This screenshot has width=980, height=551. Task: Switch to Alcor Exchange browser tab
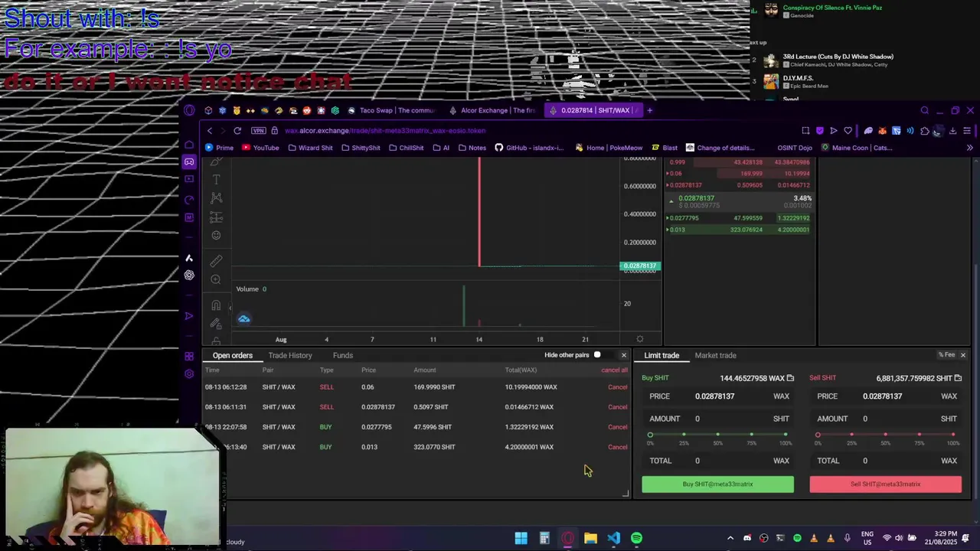[492, 110]
